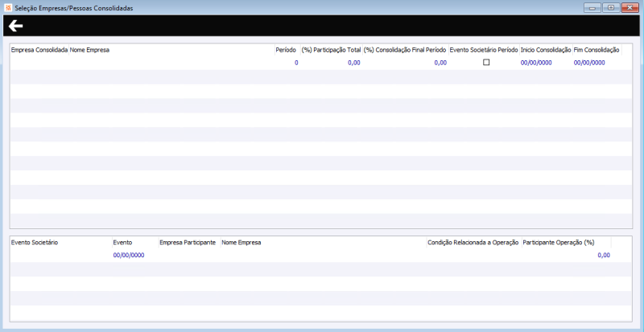The width and height of the screenshot is (644, 332).
Task: Go back using the white arrow
Action: (x=15, y=27)
